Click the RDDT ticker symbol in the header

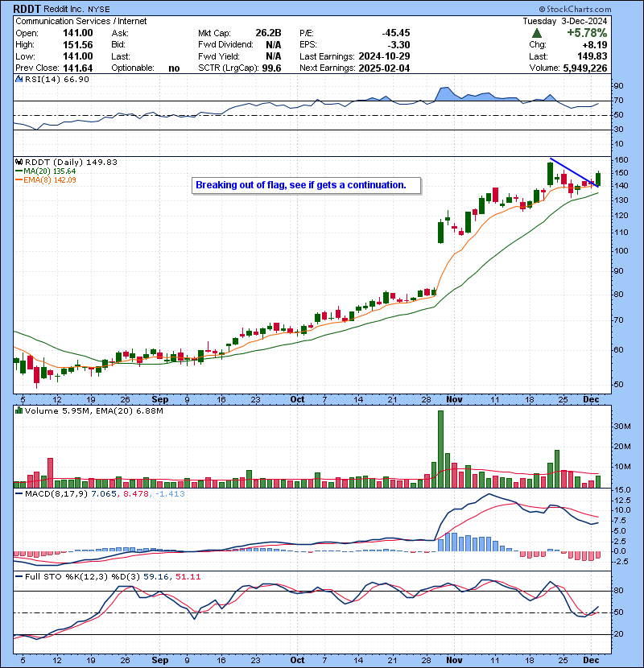pos(27,9)
